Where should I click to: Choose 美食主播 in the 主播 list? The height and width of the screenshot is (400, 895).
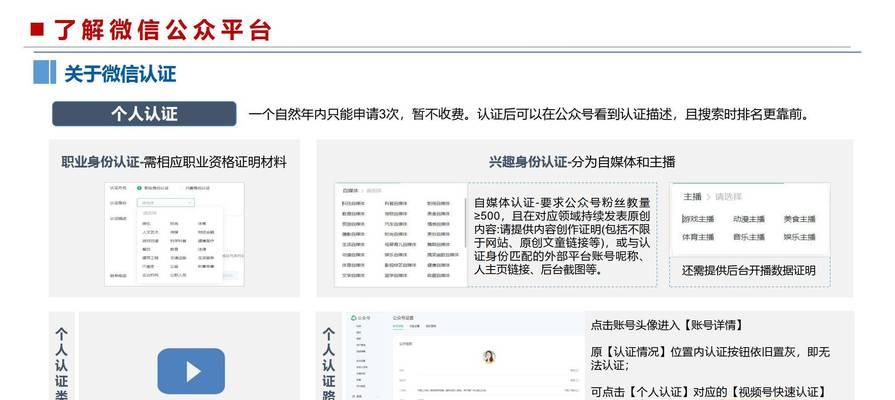800,219
